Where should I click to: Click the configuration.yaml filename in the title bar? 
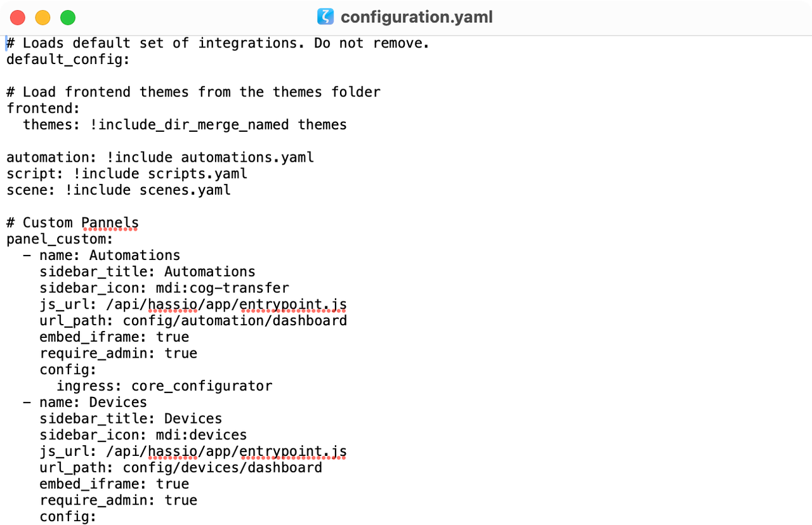click(x=416, y=17)
